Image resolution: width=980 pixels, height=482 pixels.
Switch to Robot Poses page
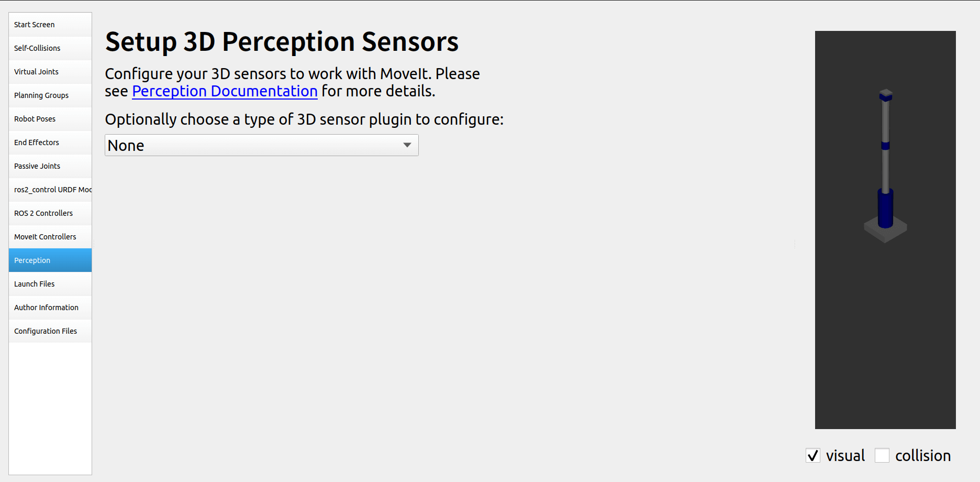click(50, 119)
